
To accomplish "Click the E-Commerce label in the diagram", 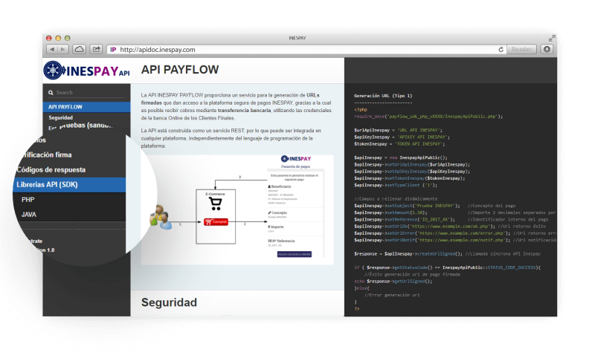I will click(215, 194).
